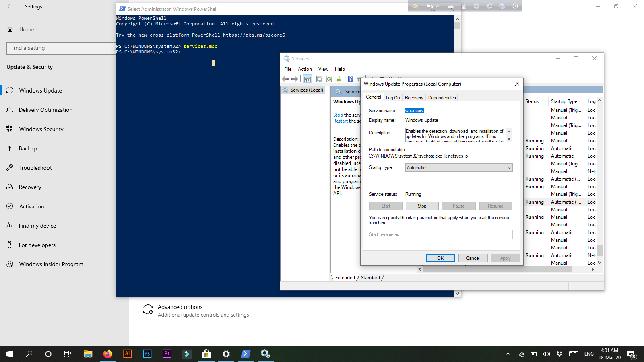644x362 pixels.
Task: Click the Find a setting search box
Action: [61, 48]
